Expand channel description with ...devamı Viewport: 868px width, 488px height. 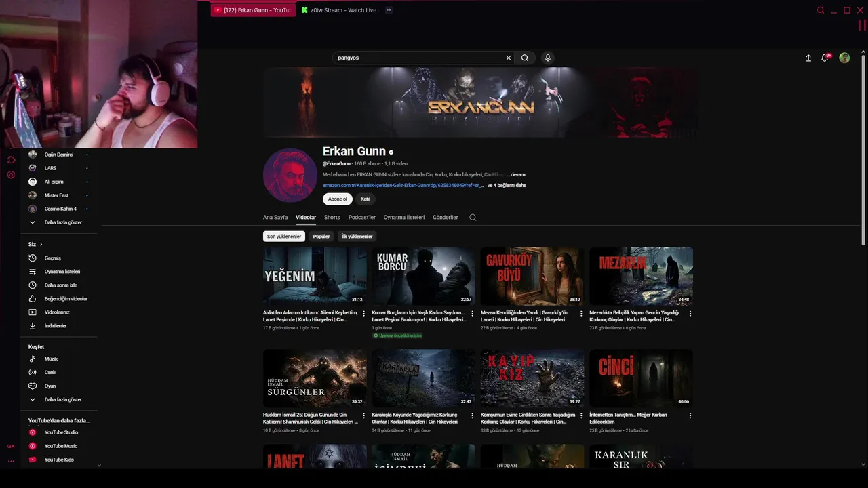click(x=517, y=175)
